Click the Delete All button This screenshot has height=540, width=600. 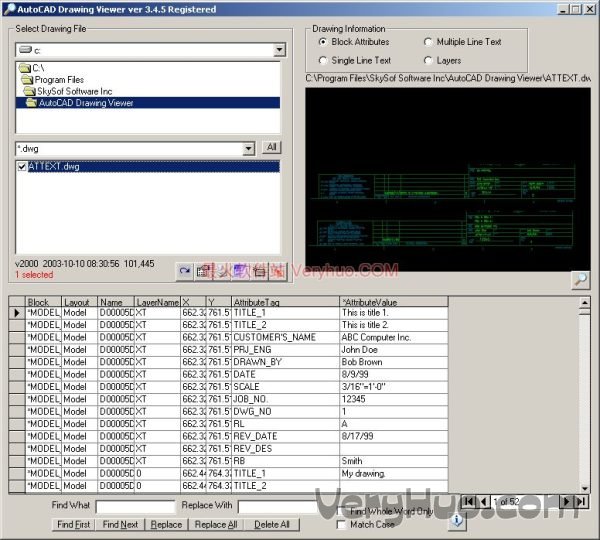tap(272, 524)
